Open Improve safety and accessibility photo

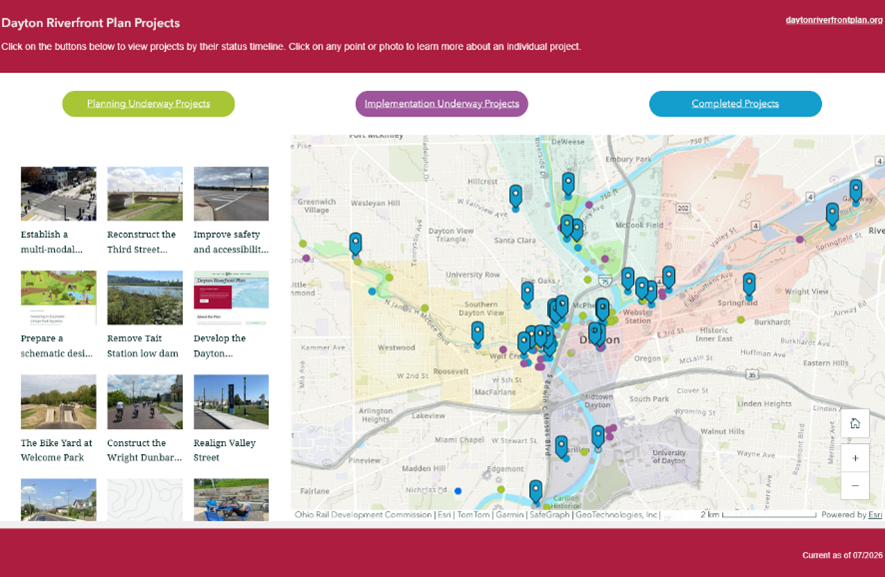[231, 194]
